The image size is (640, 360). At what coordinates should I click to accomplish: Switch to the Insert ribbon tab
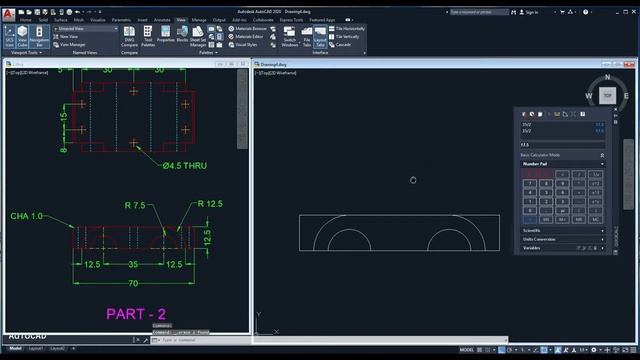pos(142,20)
